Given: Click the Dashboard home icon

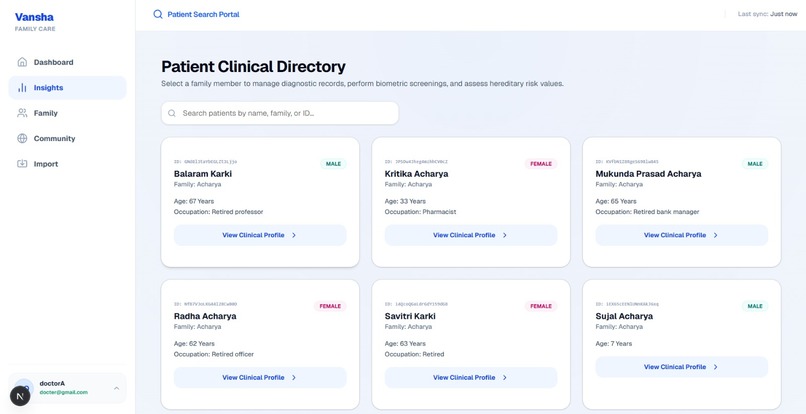Looking at the screenshot, I should point(22,62).
